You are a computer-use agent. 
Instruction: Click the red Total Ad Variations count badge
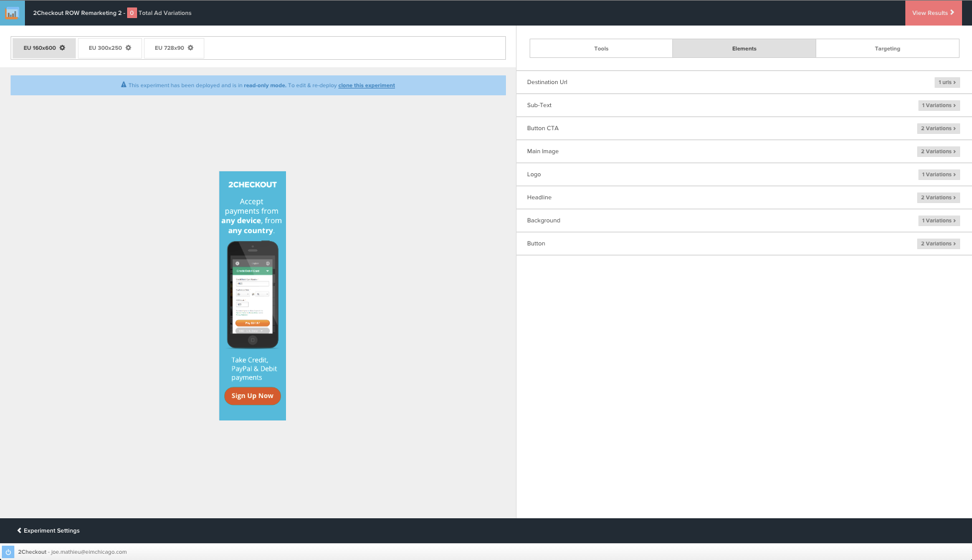(132, 13)
